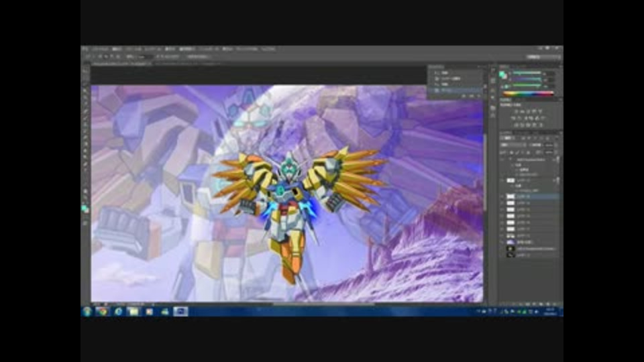Open the layer filter kind dropdown
The width and height of the screenshot is (644, 362).
click(x=508, y=138)
